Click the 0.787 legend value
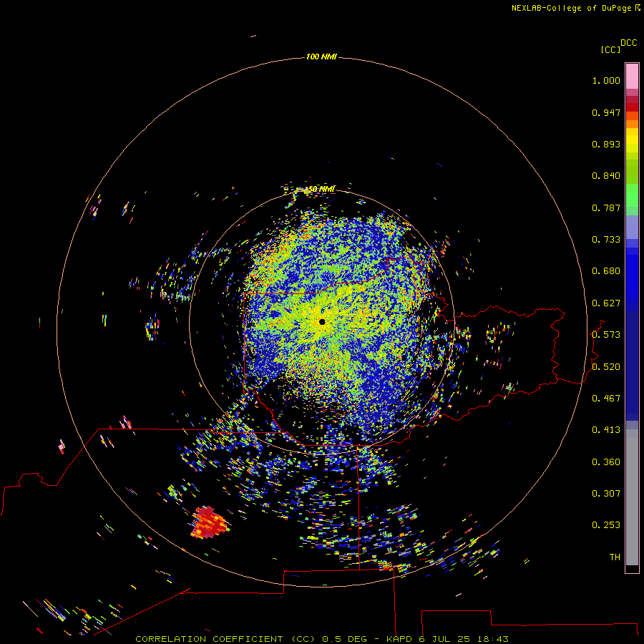This screenshot has width=644, height=644. click(606, 208)
